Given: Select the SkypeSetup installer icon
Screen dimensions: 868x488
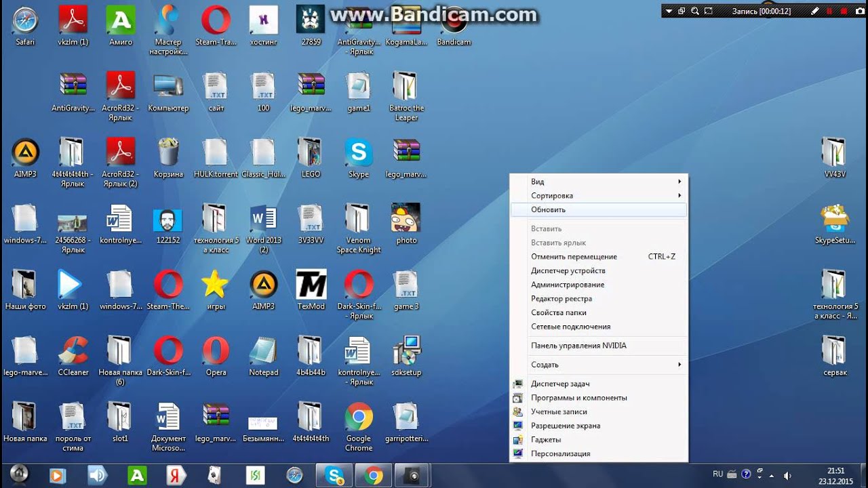Looking at the screenshot, I should (835, 224).
